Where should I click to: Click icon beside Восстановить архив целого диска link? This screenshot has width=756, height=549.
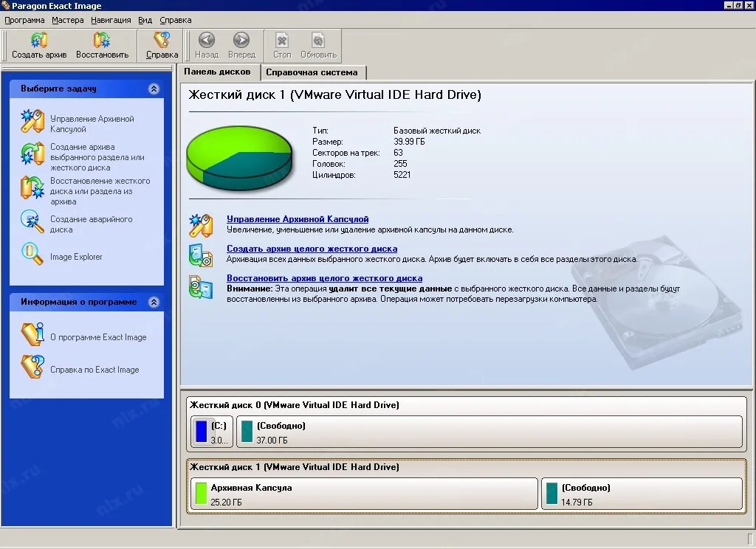pos(201,287)
